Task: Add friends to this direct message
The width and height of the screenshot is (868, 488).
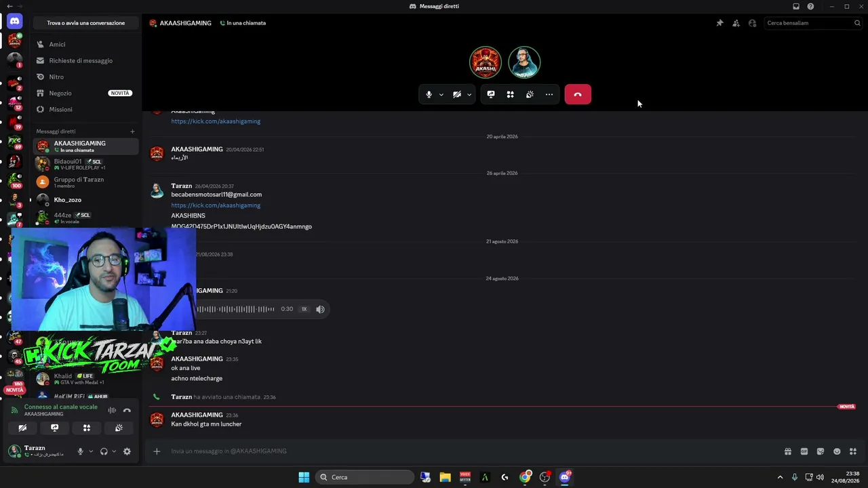Action: [736, 23]
